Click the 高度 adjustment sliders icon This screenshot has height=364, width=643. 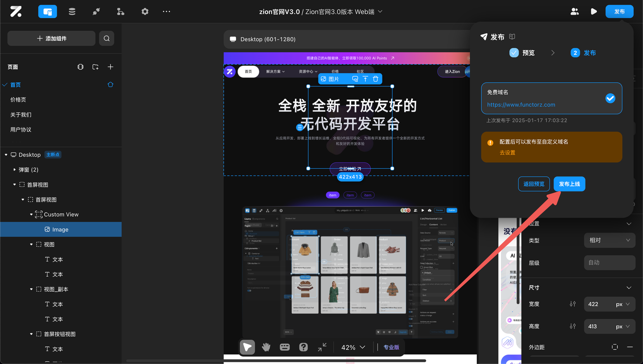pyautogui.click(x=573, y=326)
